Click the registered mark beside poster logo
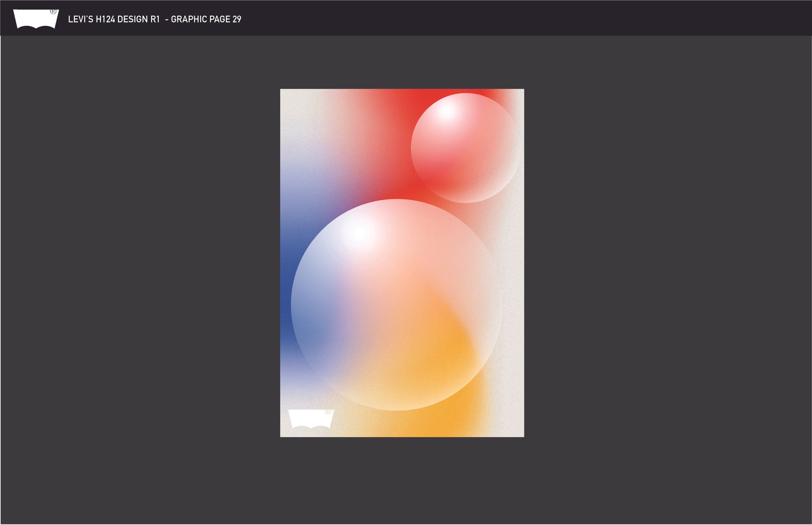 [328, 411]
